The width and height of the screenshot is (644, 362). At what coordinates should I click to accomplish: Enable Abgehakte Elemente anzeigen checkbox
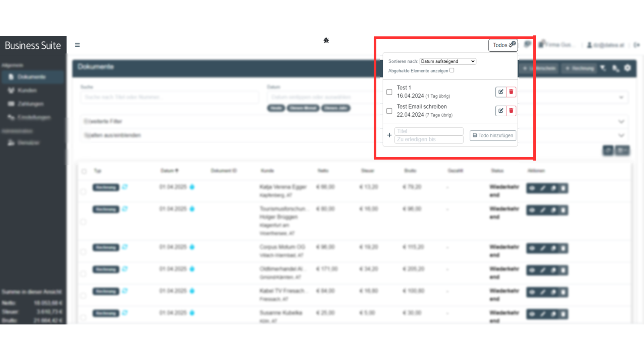[452, 70]
